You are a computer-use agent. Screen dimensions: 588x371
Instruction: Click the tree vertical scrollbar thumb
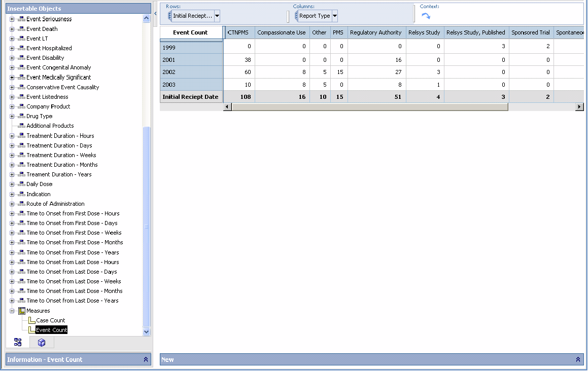(146, 227)
